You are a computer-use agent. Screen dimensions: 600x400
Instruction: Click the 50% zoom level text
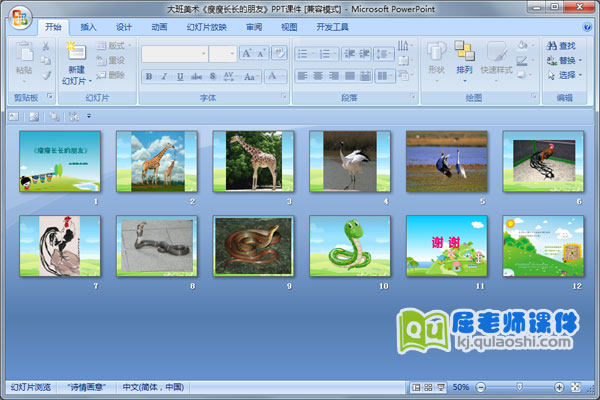pos(461,386)
